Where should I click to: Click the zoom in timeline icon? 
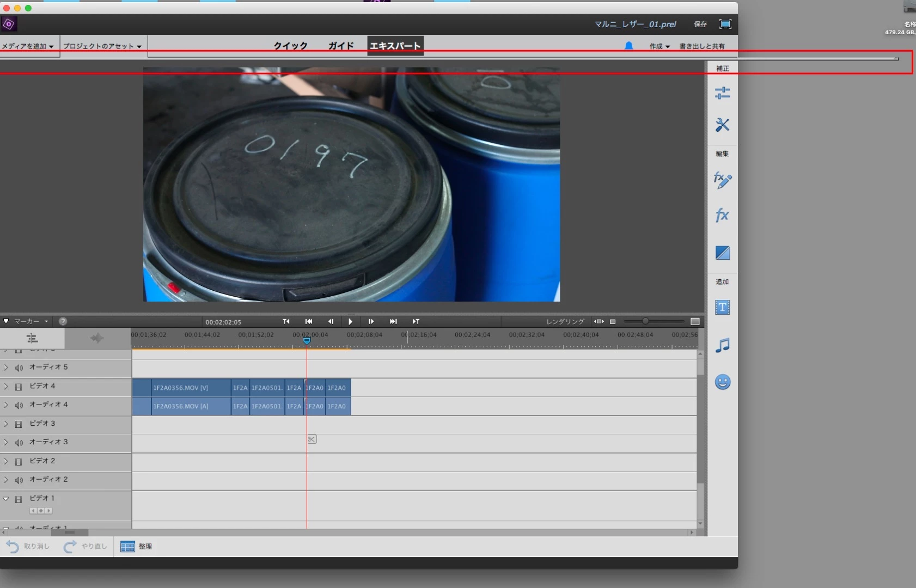tap(695, 322)
